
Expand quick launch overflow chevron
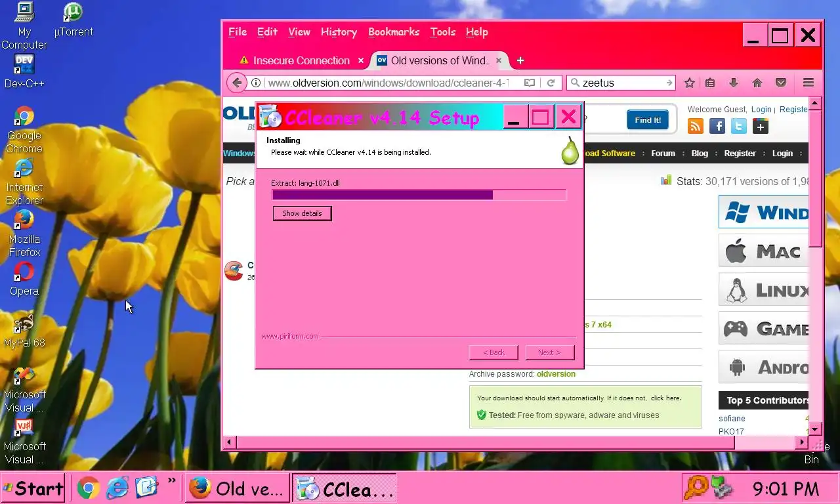pyautogui.click(x=172, y=481)
